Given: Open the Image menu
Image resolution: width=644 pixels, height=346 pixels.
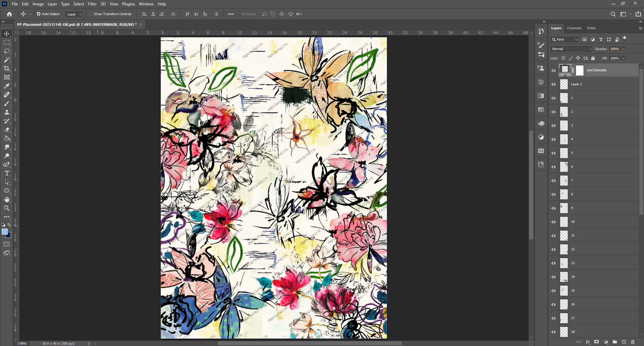Looking at the screenshot, I should (38, 4).
